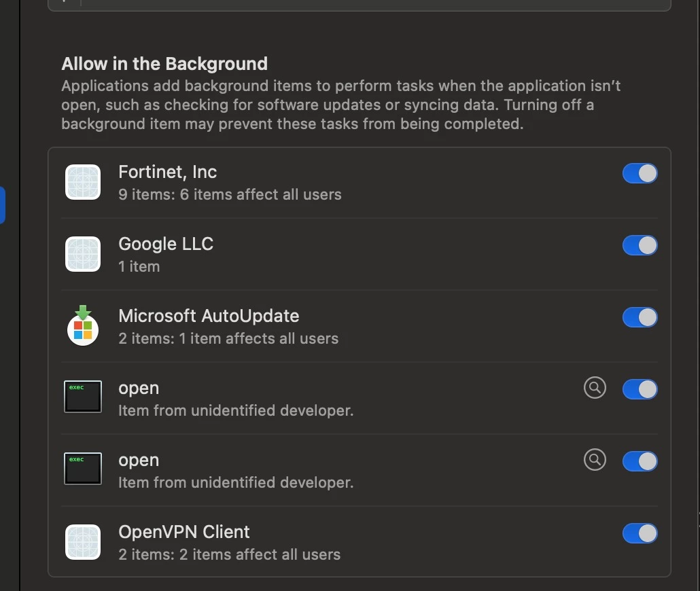Click '2 items: 2 items affect all users'

[x=229, y=554]
